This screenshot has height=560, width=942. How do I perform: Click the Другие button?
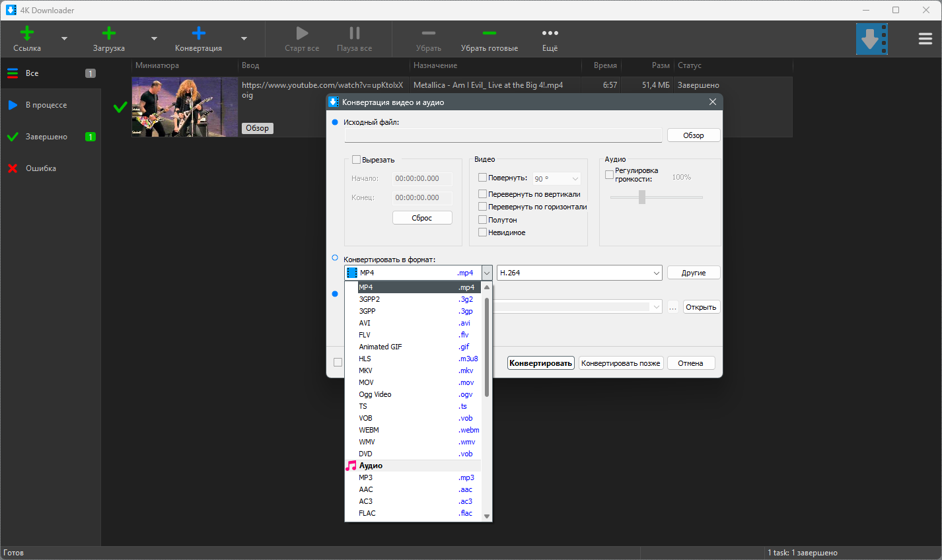(x=694, y=273)
